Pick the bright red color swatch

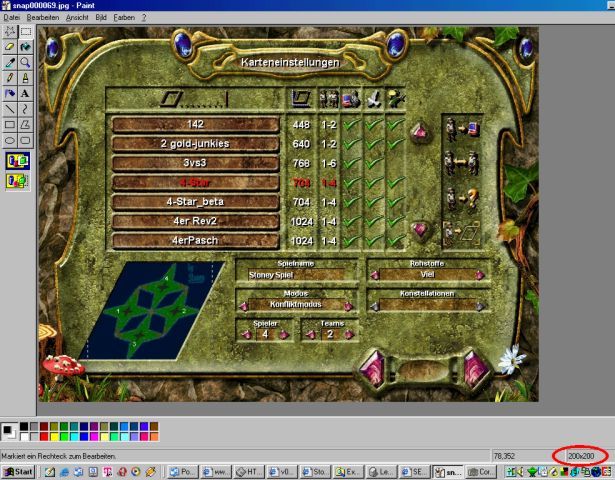[44, 436]
